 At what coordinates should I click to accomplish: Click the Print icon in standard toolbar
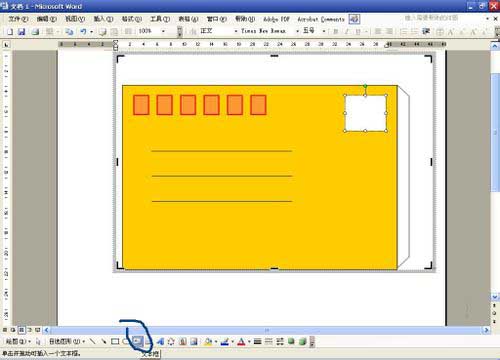pos(35,31)
